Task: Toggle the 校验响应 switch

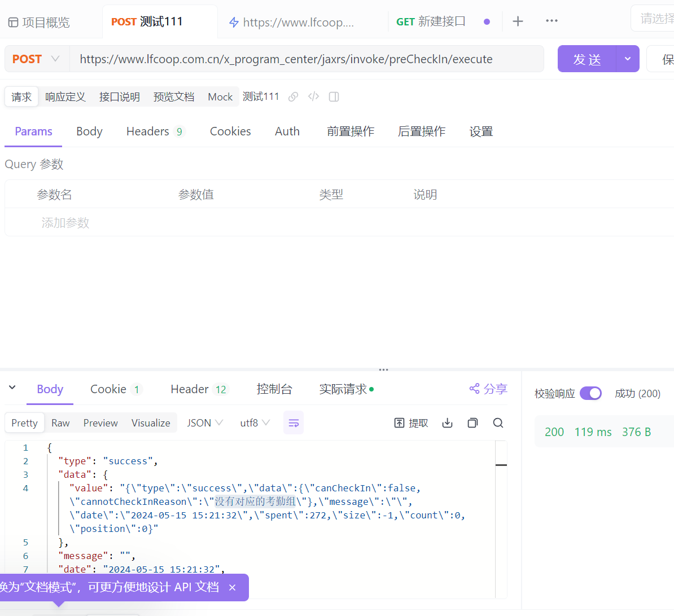Action: pyautogui.click(x=590, y=393)
